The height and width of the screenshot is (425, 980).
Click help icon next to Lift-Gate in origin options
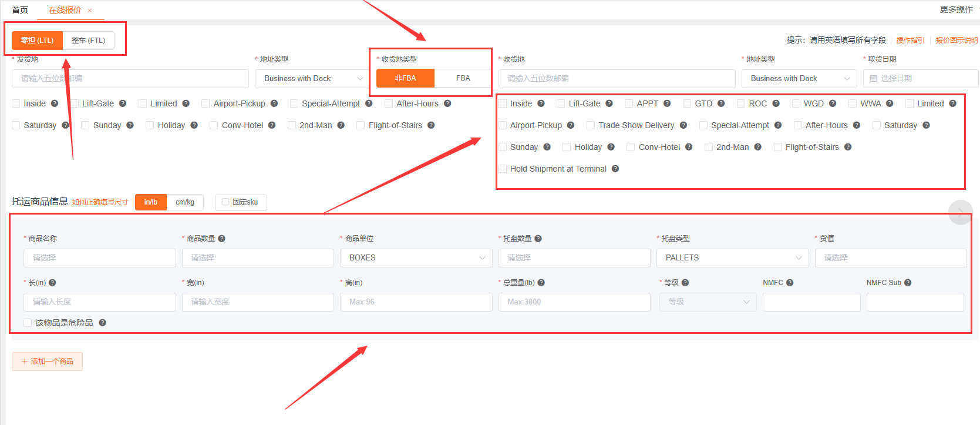[x=123, y=103]
